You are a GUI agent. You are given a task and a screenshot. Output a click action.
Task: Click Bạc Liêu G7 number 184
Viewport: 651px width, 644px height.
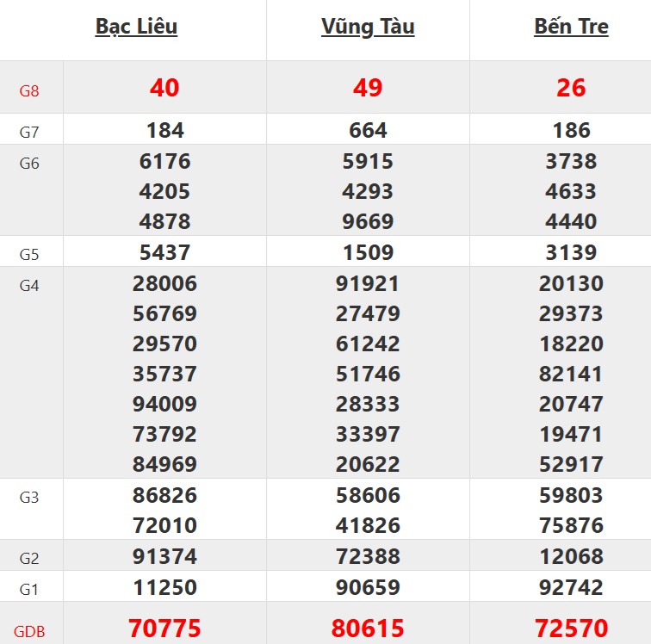tap(164, 130)
